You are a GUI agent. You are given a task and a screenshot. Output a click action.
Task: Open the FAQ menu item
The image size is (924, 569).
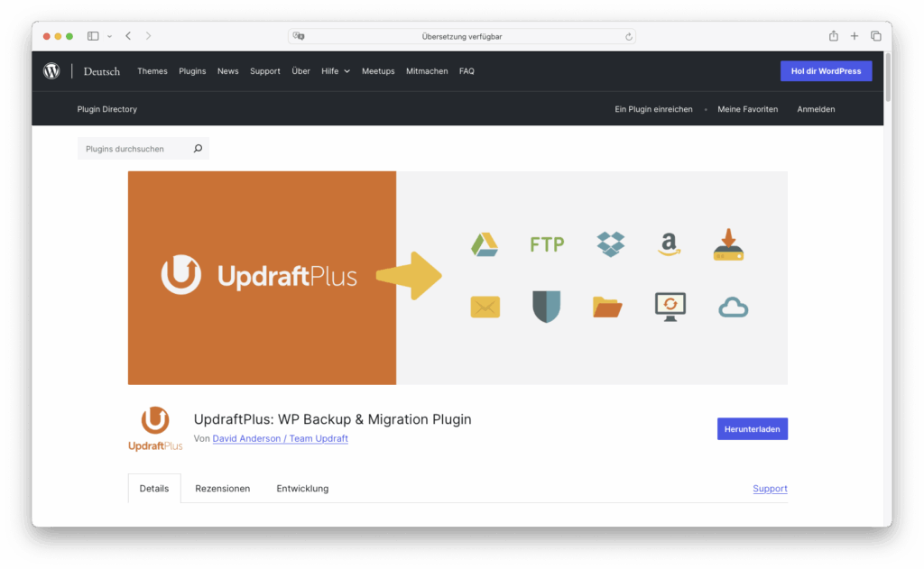[467, 70]
